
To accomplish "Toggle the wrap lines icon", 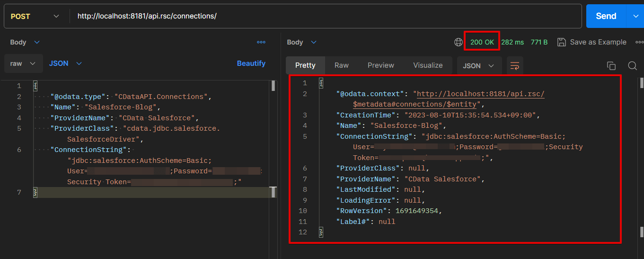I will 515,66.
